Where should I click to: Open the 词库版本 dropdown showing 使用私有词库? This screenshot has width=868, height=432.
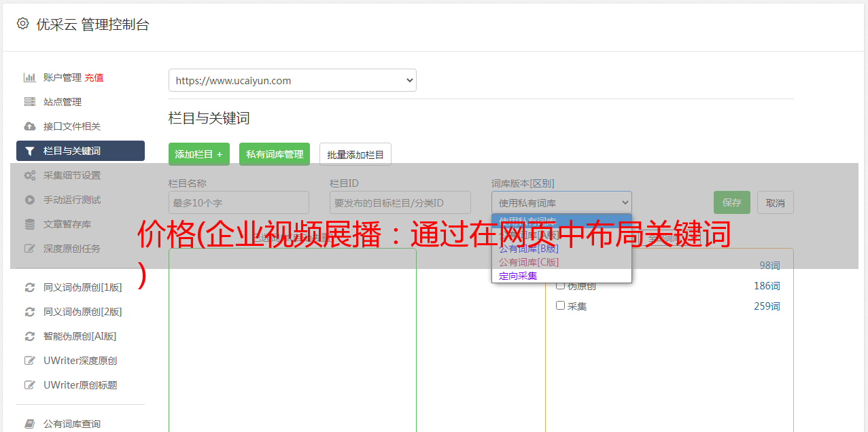561,202
